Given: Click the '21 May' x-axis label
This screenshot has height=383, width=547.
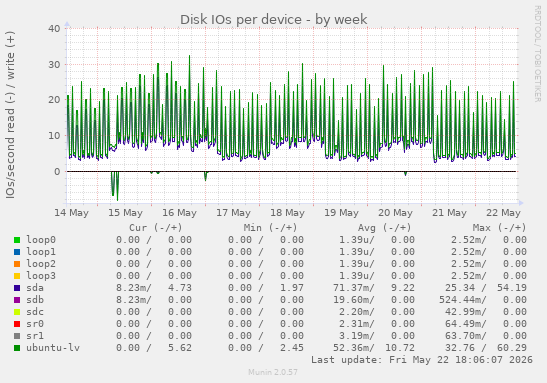Looking at the screenshot, I should click(449, 213).
